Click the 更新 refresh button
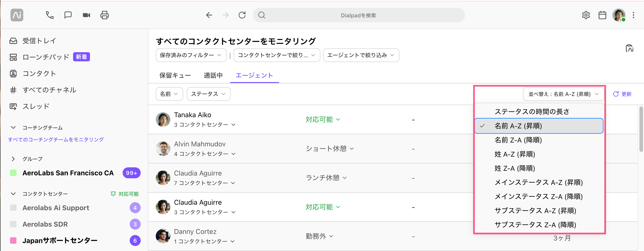This screenshot has height=251, width=644. [x=622, y=94]
